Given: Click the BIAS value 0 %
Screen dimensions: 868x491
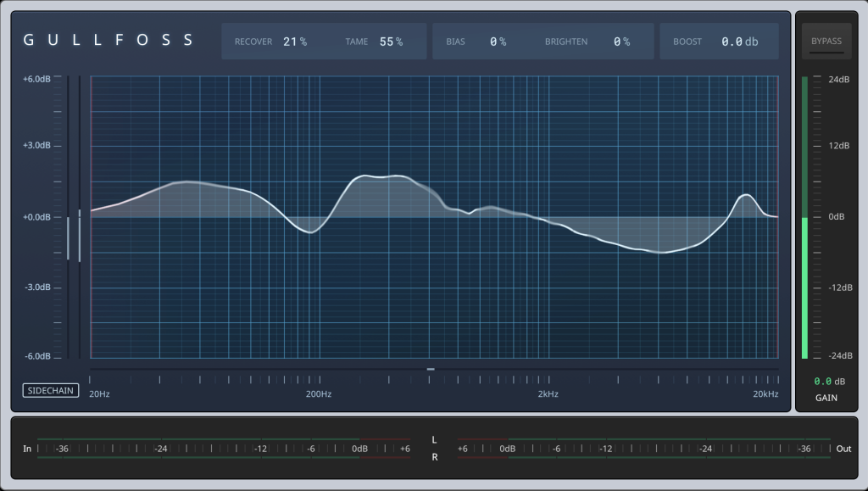Looking at the screenshot, I should click(498, 42).
